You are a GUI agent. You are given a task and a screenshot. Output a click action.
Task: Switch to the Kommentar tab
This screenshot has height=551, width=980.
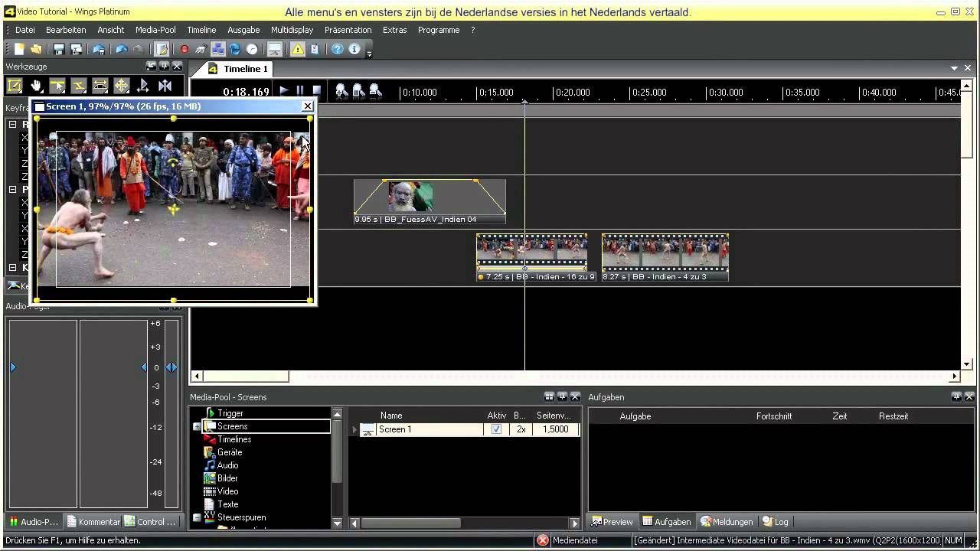click(93, 522)
